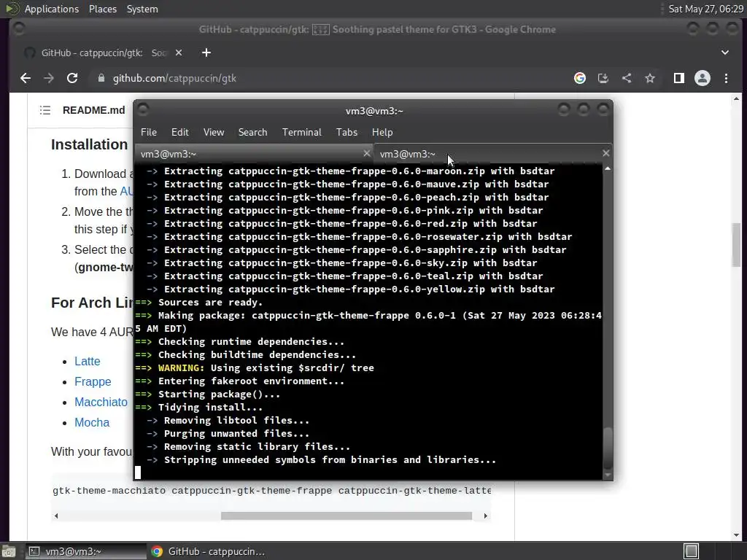
Task: Select GitHub - catppuccin Chrome taskbar button
Action: (208, 551)
